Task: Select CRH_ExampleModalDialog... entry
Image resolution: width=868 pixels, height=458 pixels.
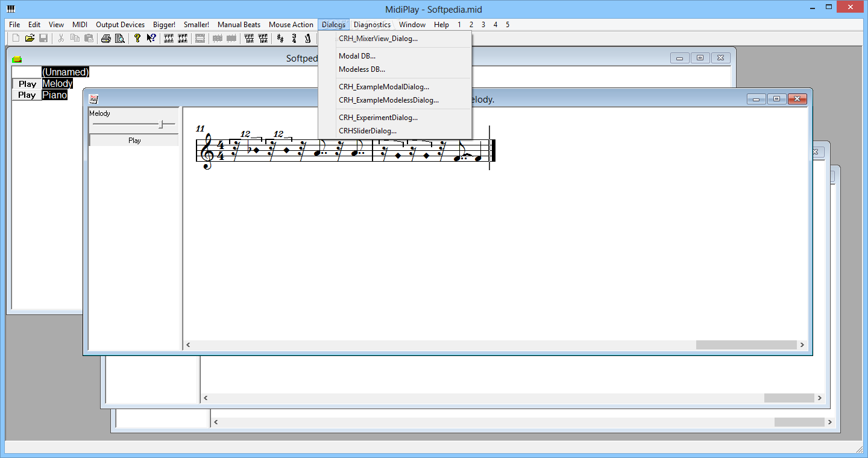Action: pyautogui.click(x=395, y=87)
